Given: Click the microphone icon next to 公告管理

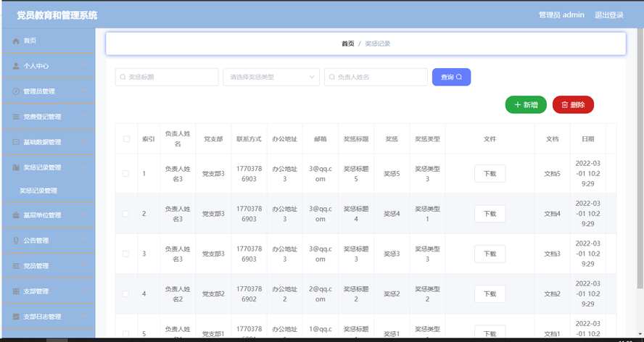Looking at the screenshot, I should click(x=16, y=241).
